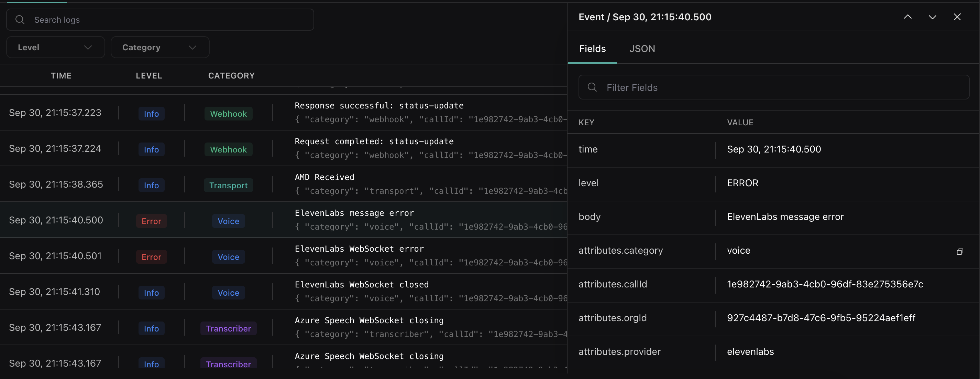Click the Error badge at 21:15:40.501

coord(151,257)
